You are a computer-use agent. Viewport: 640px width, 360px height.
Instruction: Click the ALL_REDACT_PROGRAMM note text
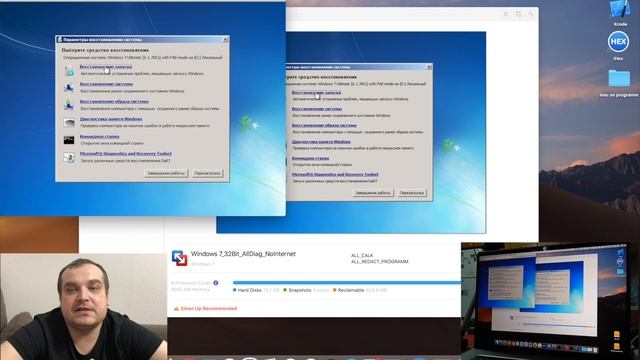pos(380,262)
